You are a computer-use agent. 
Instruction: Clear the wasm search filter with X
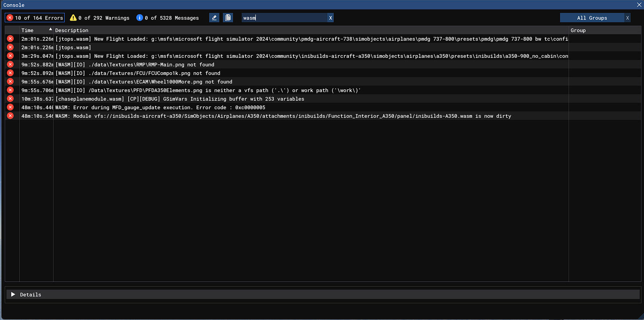(330, 18)
